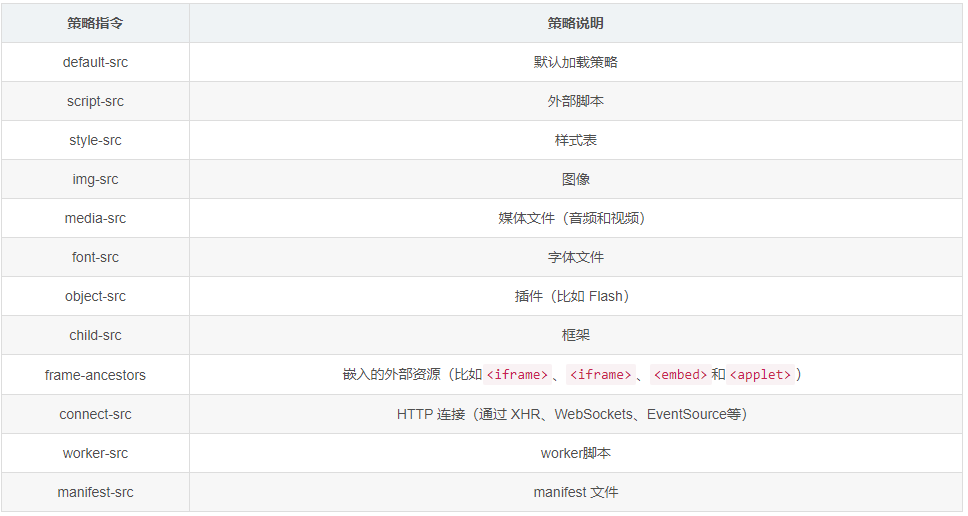Screen dimensions: 968x516
Task: Click the worker脚本 description
Action: (575, 453)
